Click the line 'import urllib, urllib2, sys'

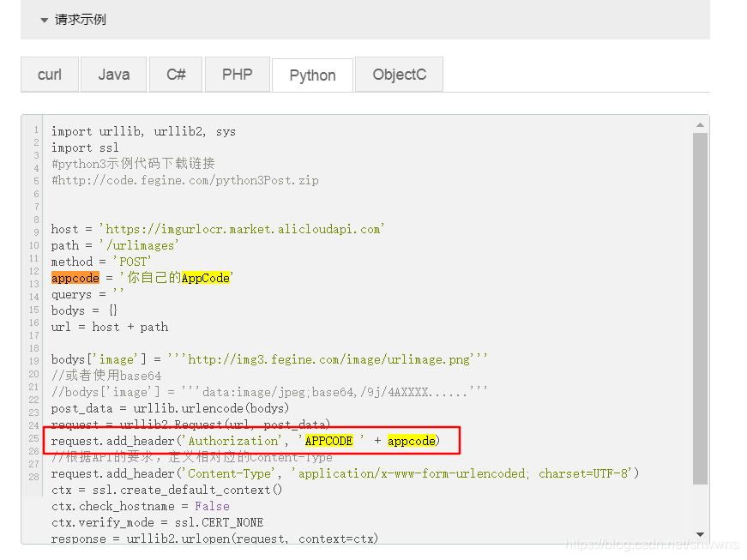pyautogui.click(x=143, y=131)
